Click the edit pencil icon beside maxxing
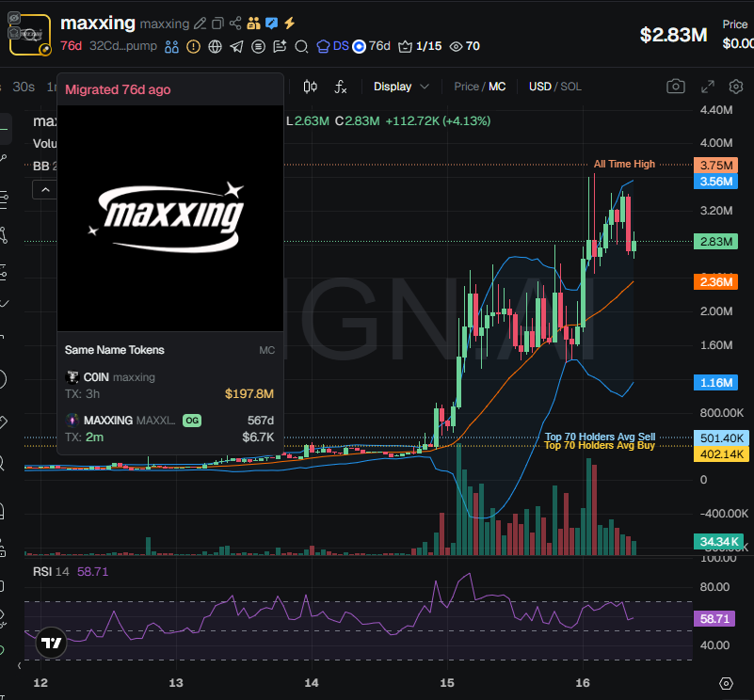The image size is (754, 700). coord(201,24)
